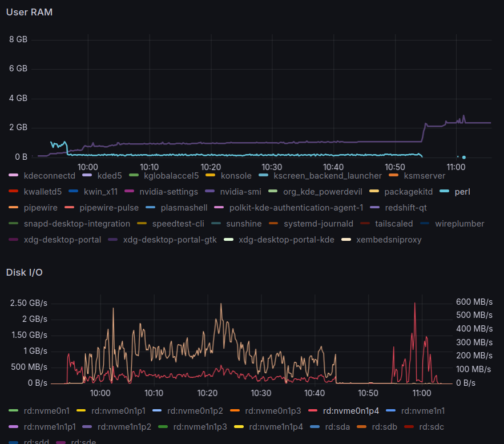Click the Disk I/O red spike near 11:00
The width and height of the screenshot is (504, 444).
pos(414,305)
